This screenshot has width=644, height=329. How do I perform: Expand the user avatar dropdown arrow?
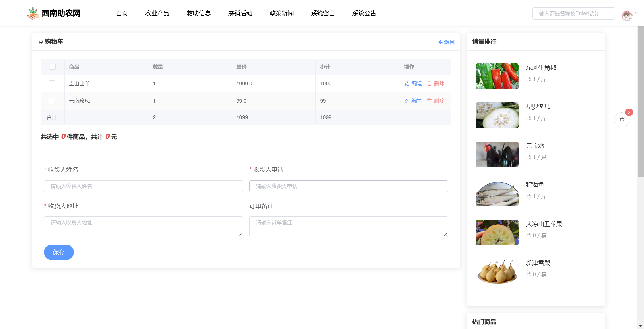click(637, 13)
